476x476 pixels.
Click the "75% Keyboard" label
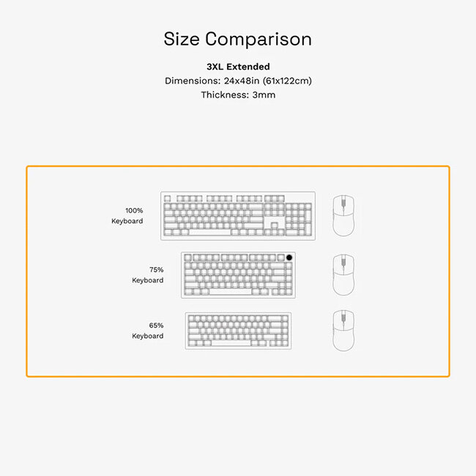point(148,275)
